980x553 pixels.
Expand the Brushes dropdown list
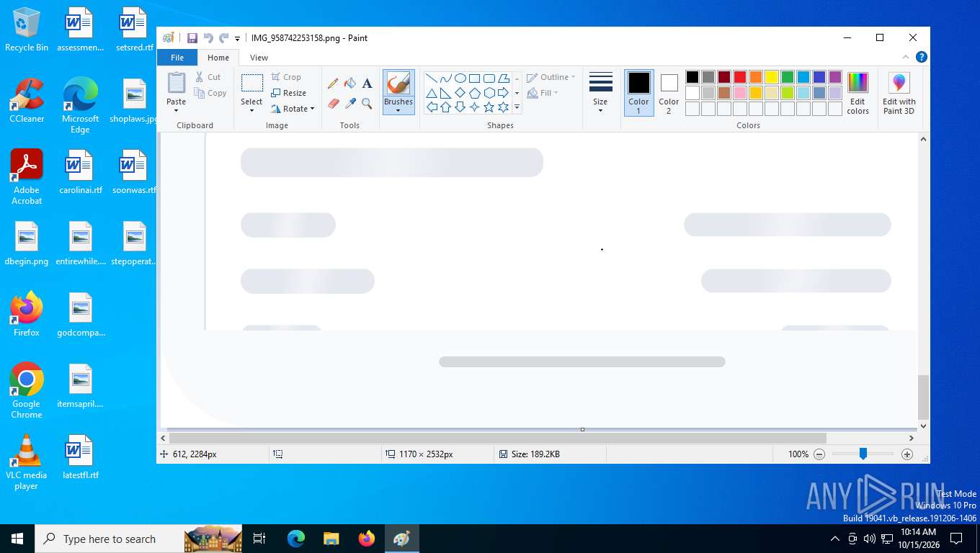tap(398, 106)
